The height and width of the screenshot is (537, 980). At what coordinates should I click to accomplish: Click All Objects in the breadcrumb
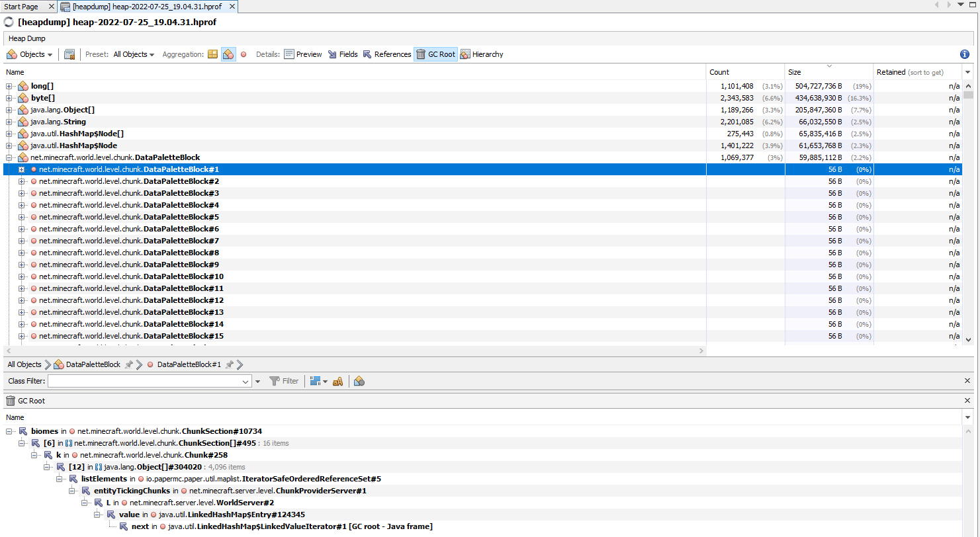(24, 364)
